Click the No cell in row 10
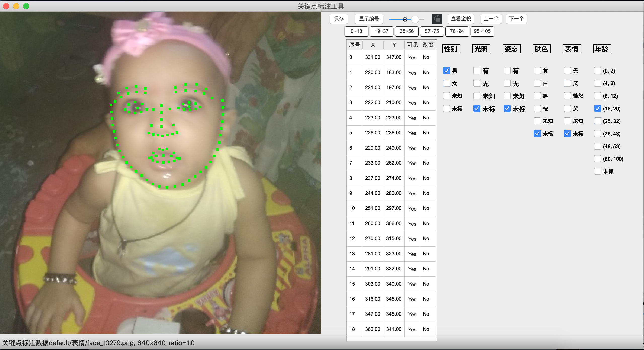Image resolution: width=644 pixels, height=350 pixels. pos(428,208)
